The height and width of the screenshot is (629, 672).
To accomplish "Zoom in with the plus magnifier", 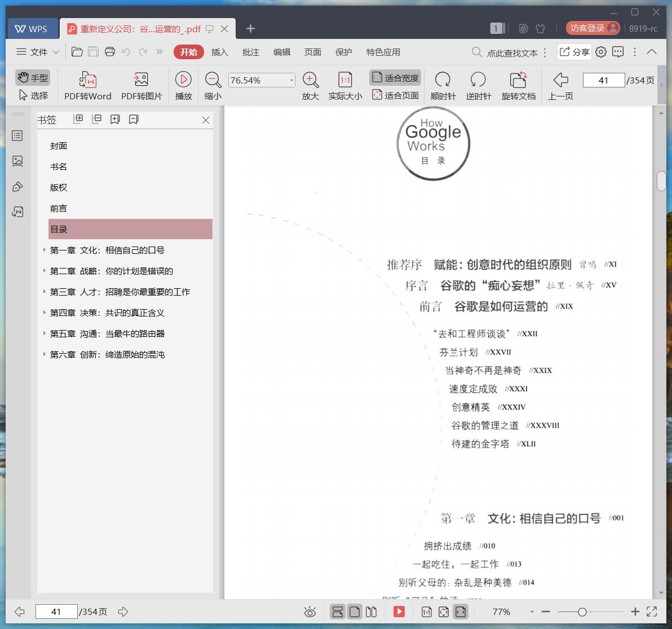I will pos(310,86).
